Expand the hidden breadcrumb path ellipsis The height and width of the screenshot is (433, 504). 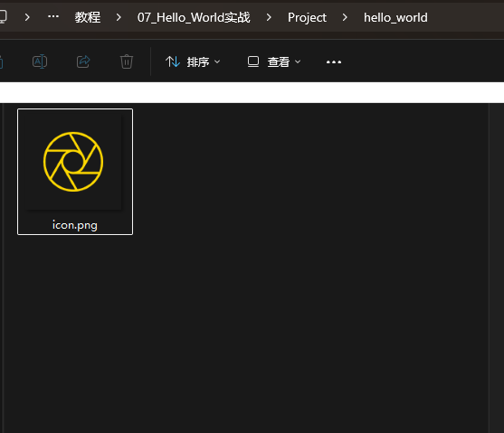pyautogui.click(x=53, y=16)
